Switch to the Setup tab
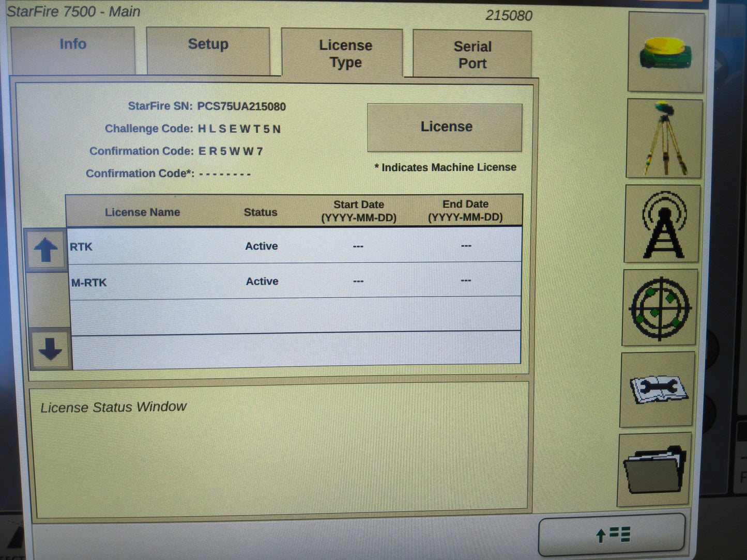The width and height of the screenshot is (747, 560). tap(208, 51)
